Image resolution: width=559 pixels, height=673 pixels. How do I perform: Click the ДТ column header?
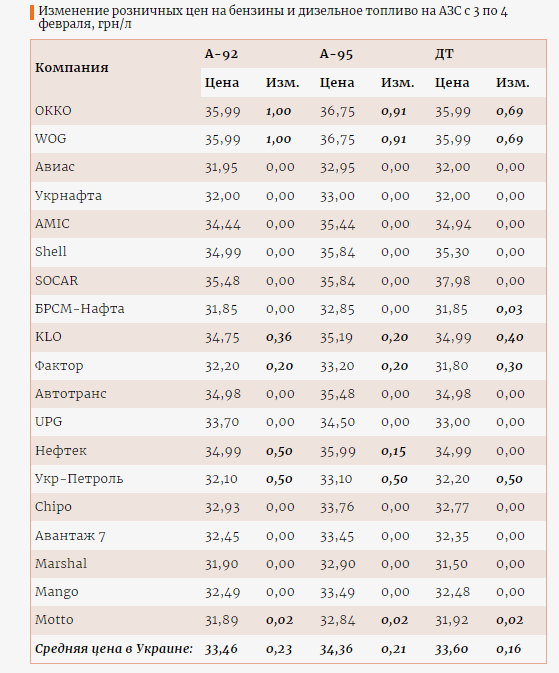[x=444, y=54]
